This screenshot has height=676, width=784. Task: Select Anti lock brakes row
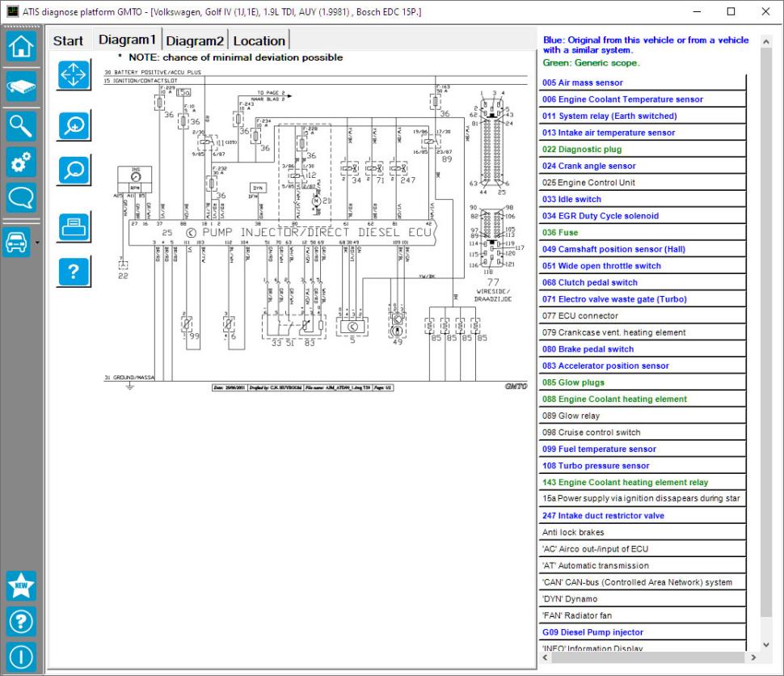pos(642,532)
